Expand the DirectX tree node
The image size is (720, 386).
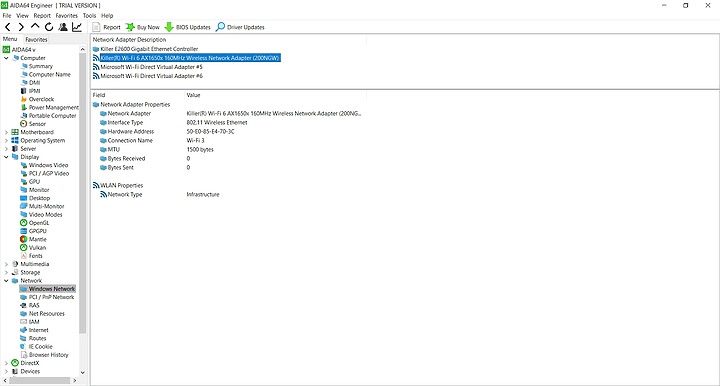[6, 363]
